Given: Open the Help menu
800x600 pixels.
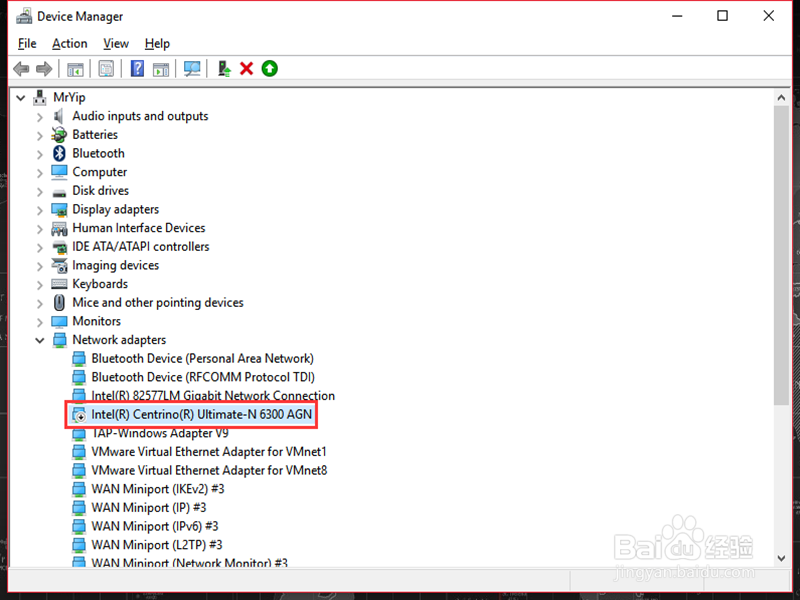Looking at the screenshot, I should 157,44.
